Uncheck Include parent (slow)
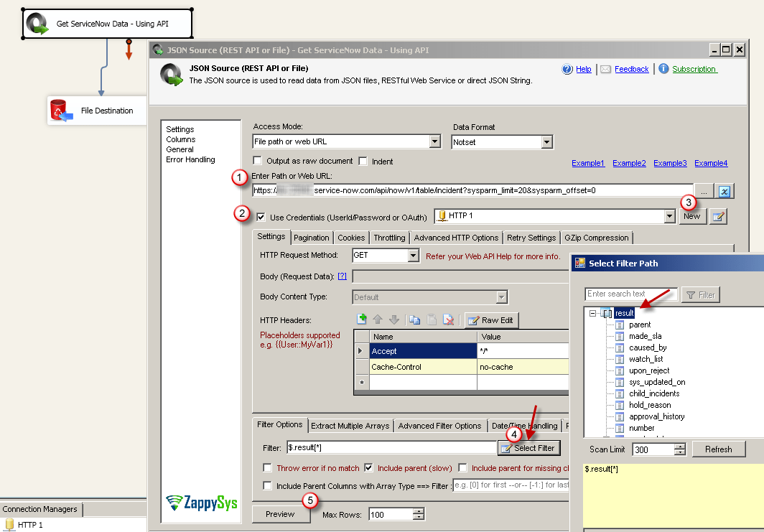Viewport: 764px width, 532px height. tap(368, 467)
